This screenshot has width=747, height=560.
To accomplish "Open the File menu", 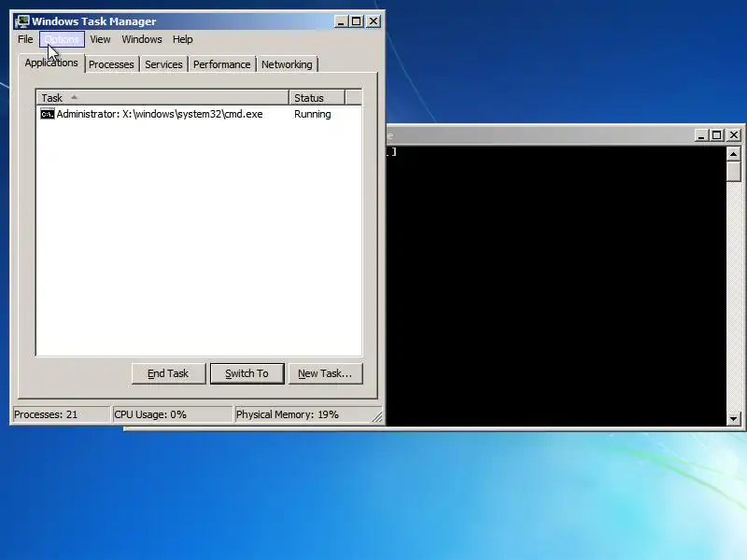I will [x=25, y=39].
